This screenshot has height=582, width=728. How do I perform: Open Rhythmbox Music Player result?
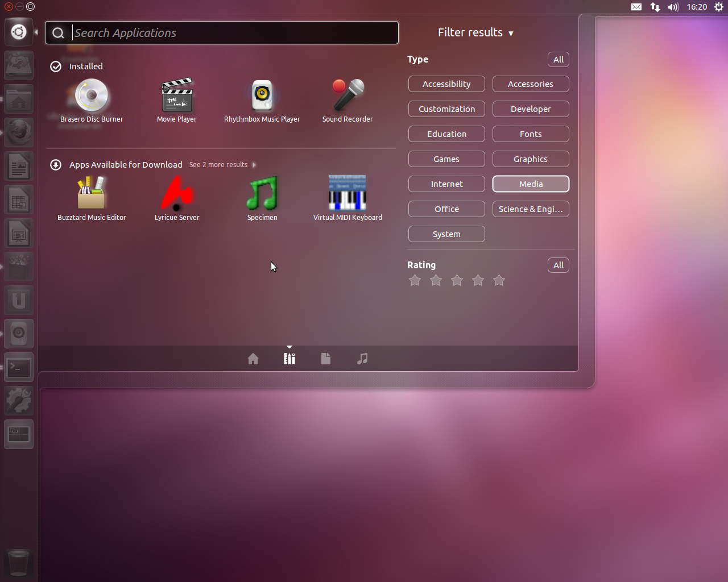point(262,101)
